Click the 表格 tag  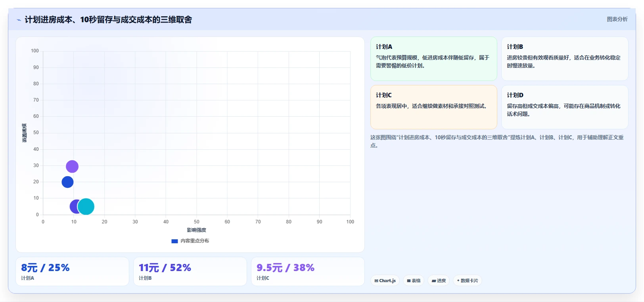point(414,281)
